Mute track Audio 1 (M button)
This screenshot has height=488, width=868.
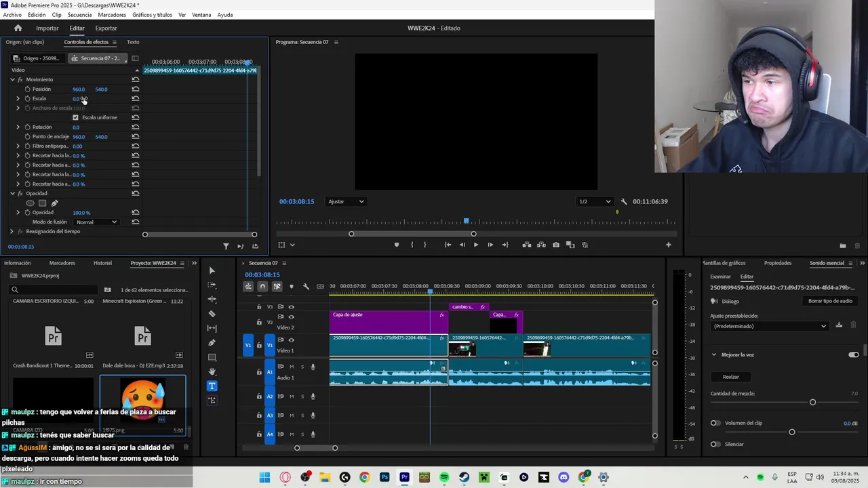pyautogui.click(x=292, y=367)
